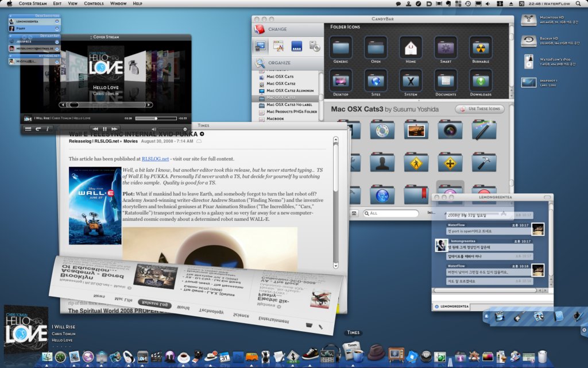Pick the Smart folder icon in CandyBar

pyautogui.click(x=446, y=48)
